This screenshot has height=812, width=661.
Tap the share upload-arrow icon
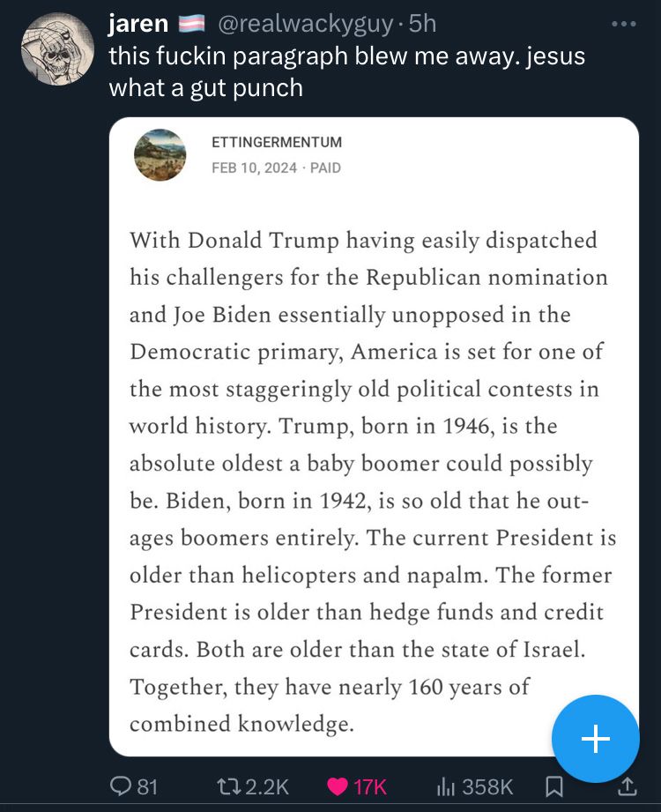[x=626, y=786]
